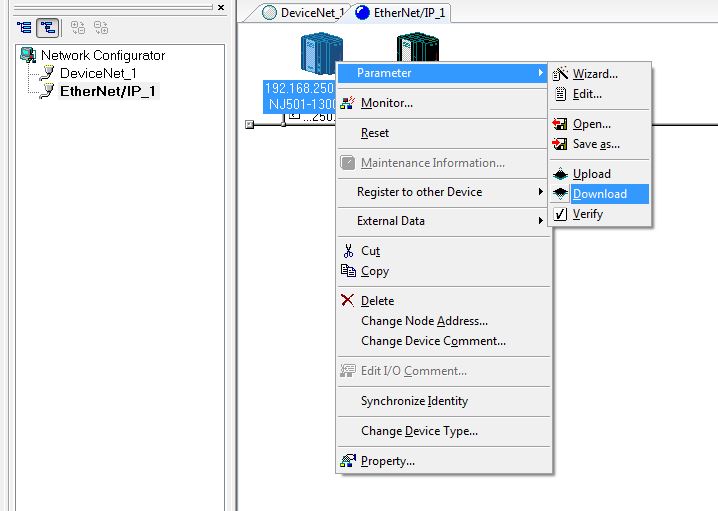Open the Parameter submenu

pos(443,73)
